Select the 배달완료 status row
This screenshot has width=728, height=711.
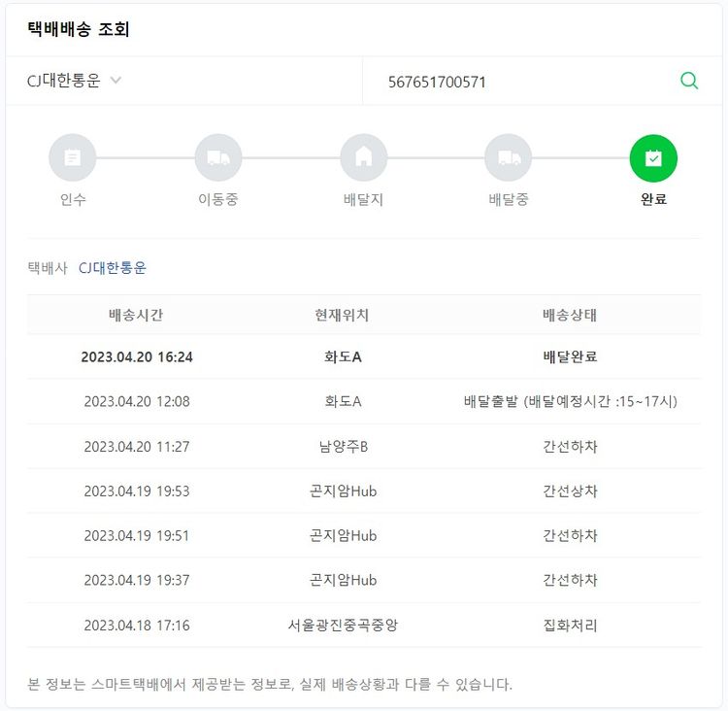(x=570, y=356)
